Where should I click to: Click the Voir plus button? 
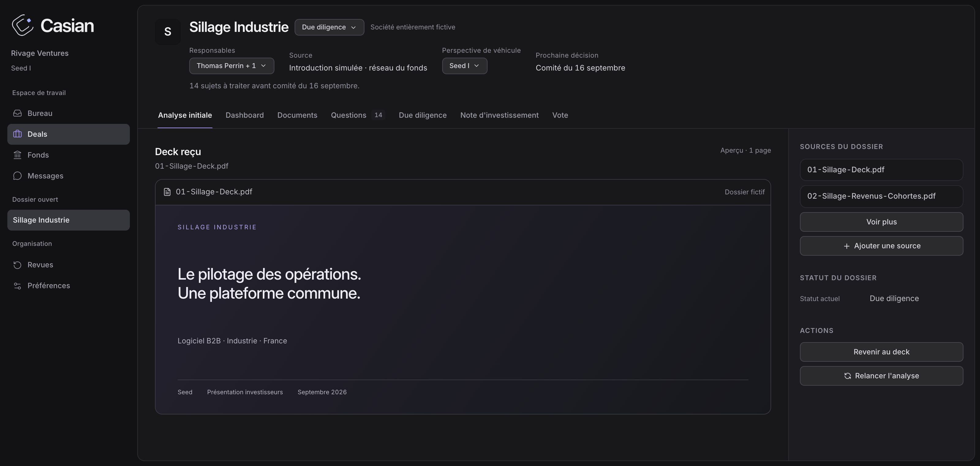point(881,222)
